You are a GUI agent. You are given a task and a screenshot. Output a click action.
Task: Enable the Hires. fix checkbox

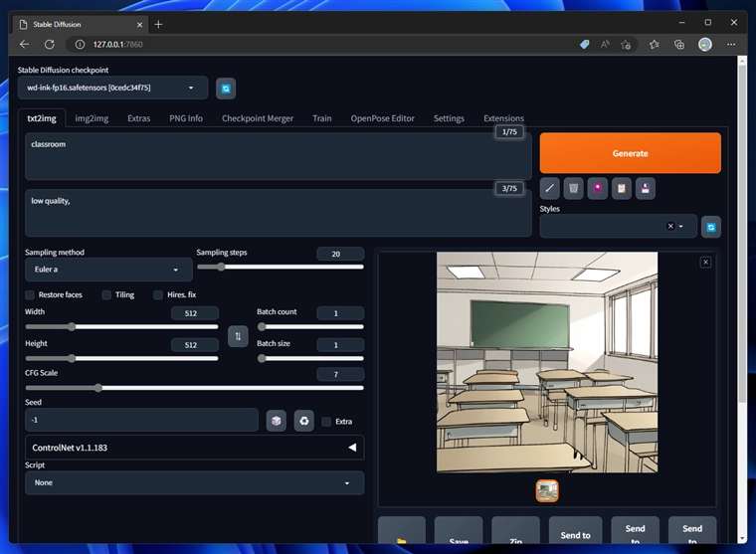pyautogui.click(x=158, y=294)
